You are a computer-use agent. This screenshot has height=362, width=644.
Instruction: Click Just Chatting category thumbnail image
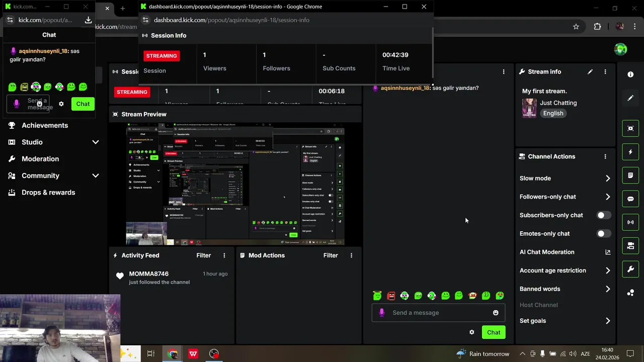click(x=529, y=108)
